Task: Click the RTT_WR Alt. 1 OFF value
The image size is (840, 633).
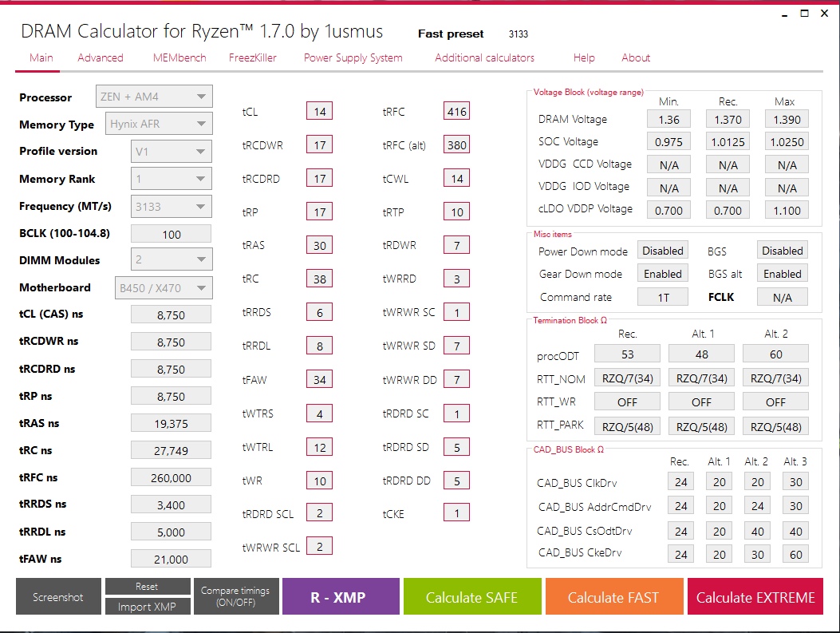Action: [x=701, y=402]
